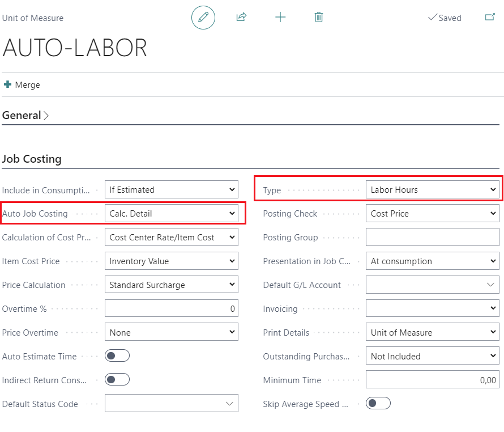This screenshot has width=504, height=432.
Task: Open Auto Job Costing dropdown
Action: [172, 213]
